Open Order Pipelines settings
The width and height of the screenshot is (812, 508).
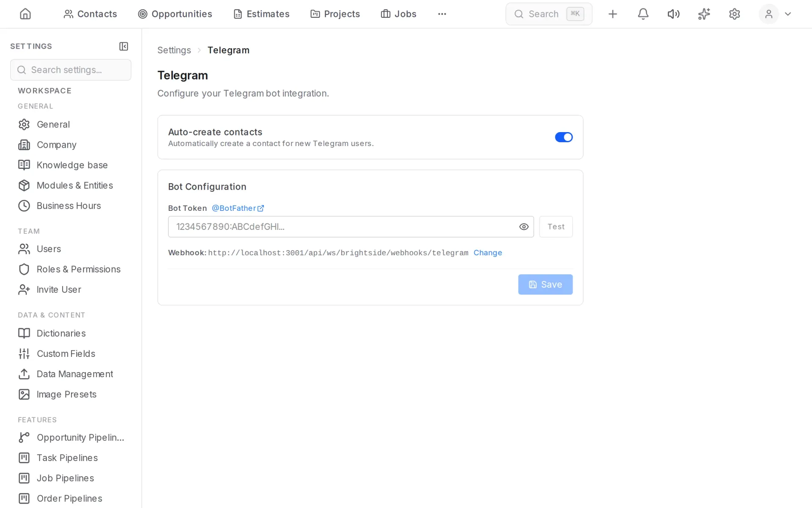71,498
